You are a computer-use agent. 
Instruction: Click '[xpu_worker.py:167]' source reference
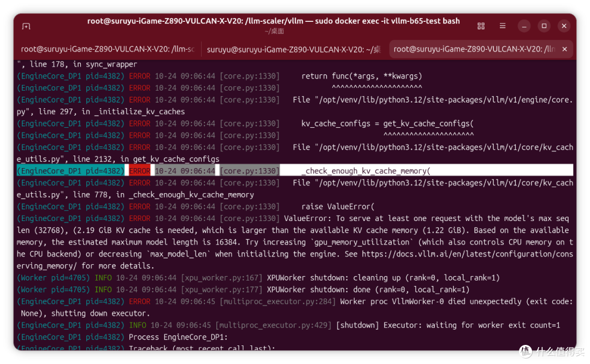tap(222, 278)
